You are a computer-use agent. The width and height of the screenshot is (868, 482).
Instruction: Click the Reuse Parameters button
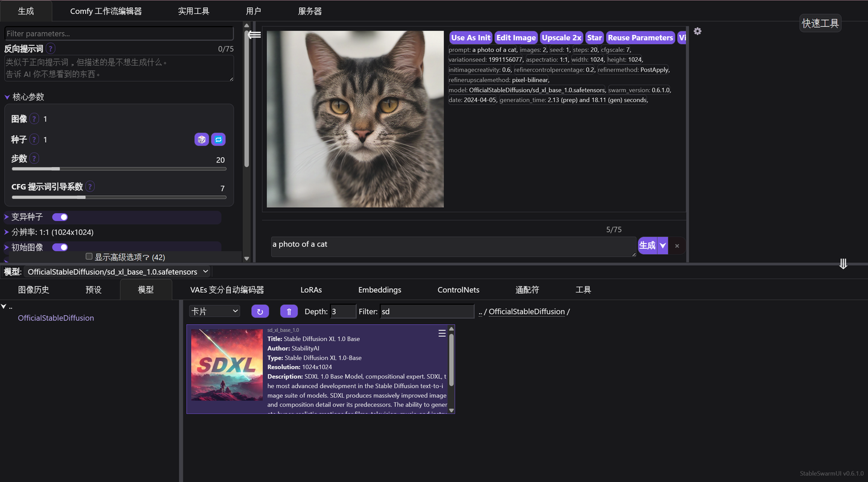[x=640, y=37]
